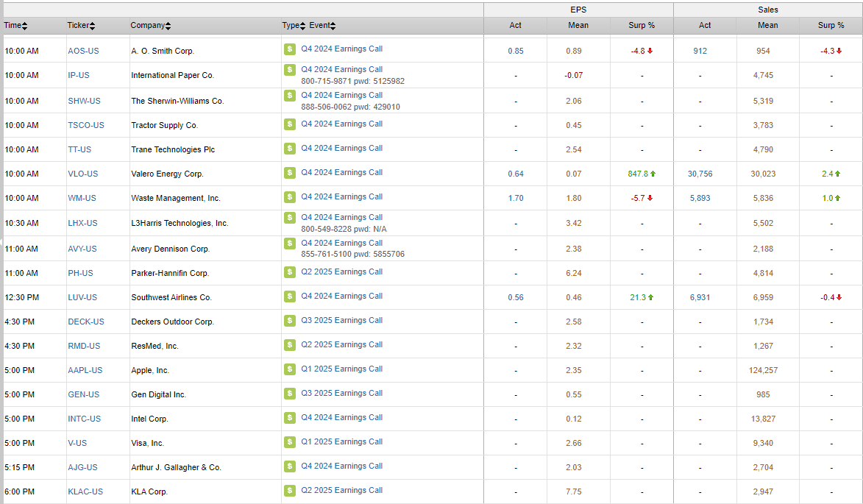Open the V-US ticker link

[x=77, y=443]
